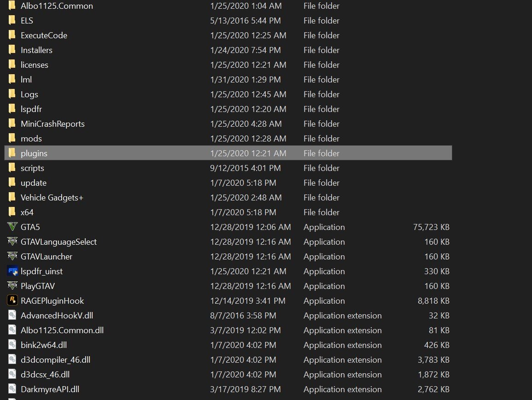Select the lspdfr_uinst uninstaller icon

[12, 271]
